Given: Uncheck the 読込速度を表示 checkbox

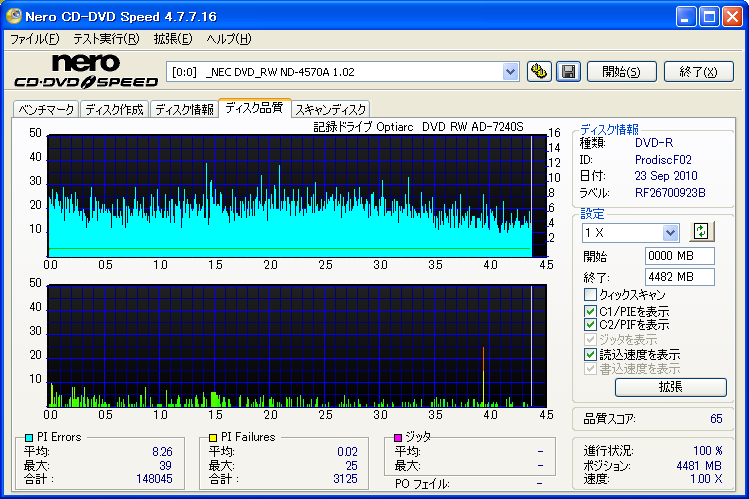Looking at the screenshot, I should tap(590, 354).
